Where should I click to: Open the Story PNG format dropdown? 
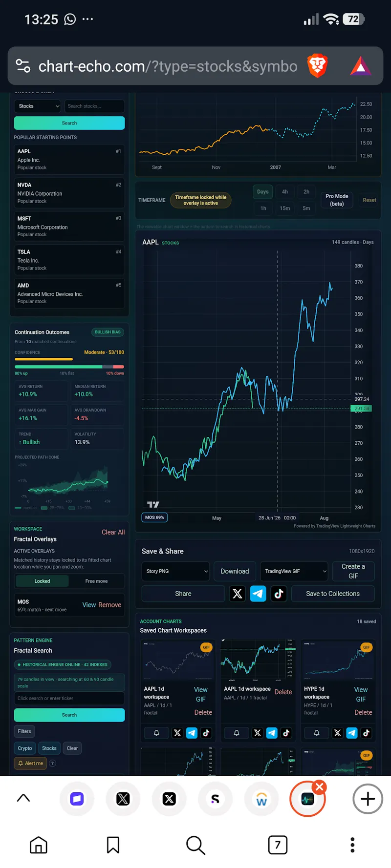click(x=175, y=571)
